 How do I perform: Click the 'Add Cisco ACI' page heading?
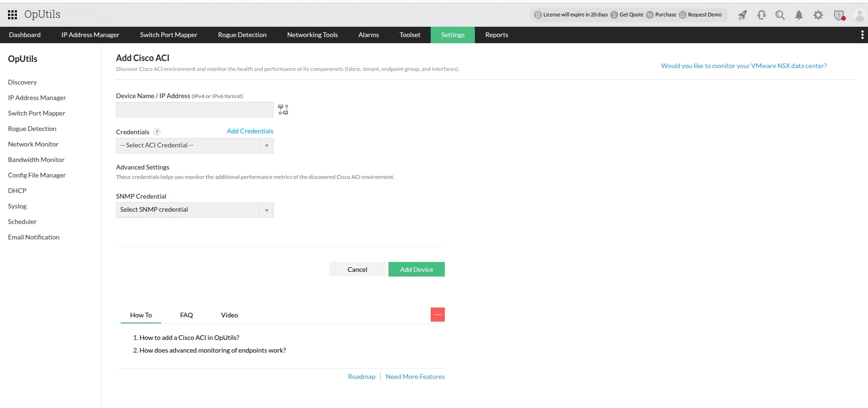pos(143,58)
